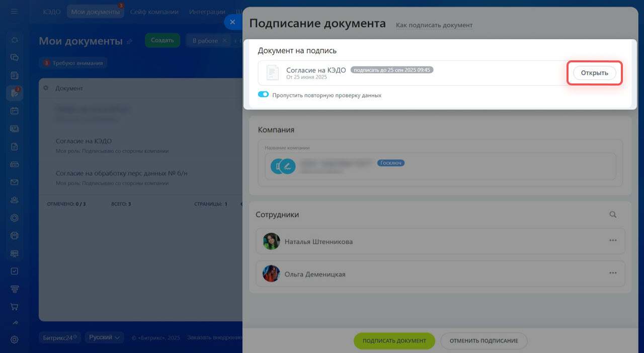Click the ОТМЕЧЕНО: 0 / 3 counter
The width and height of the screenshot is (644, 353).
coord(66,204)
